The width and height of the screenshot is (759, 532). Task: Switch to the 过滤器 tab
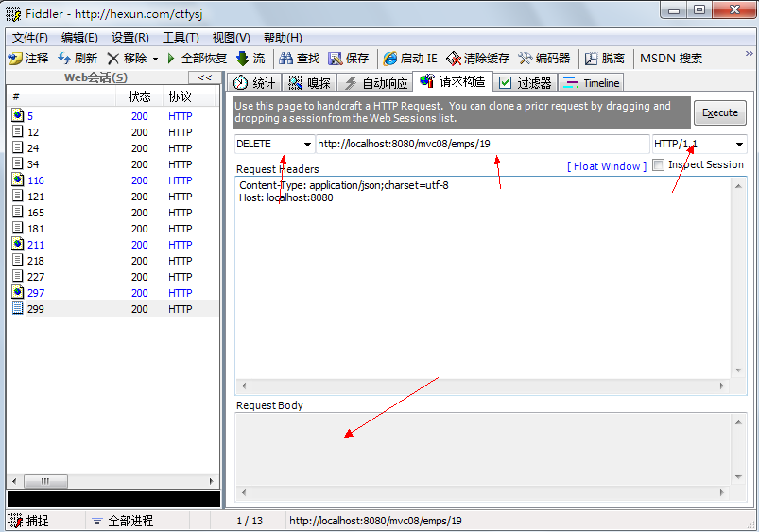pyautogui.click(x=526, y=83)
